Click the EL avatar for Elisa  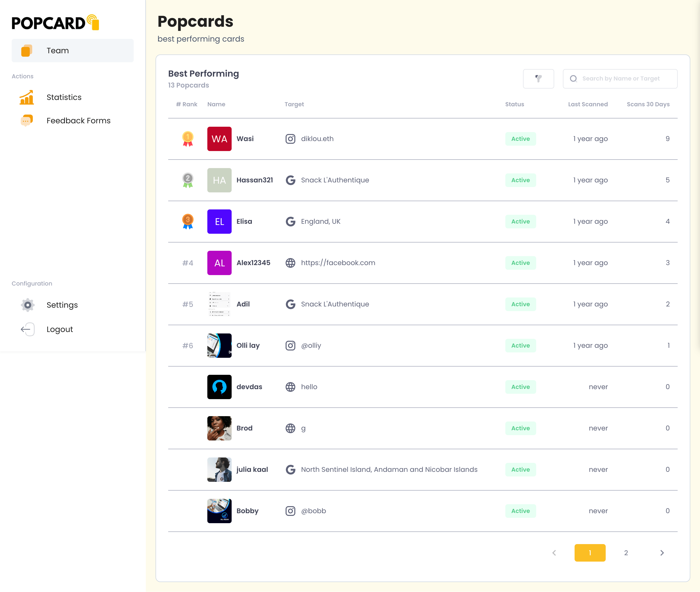219,221
